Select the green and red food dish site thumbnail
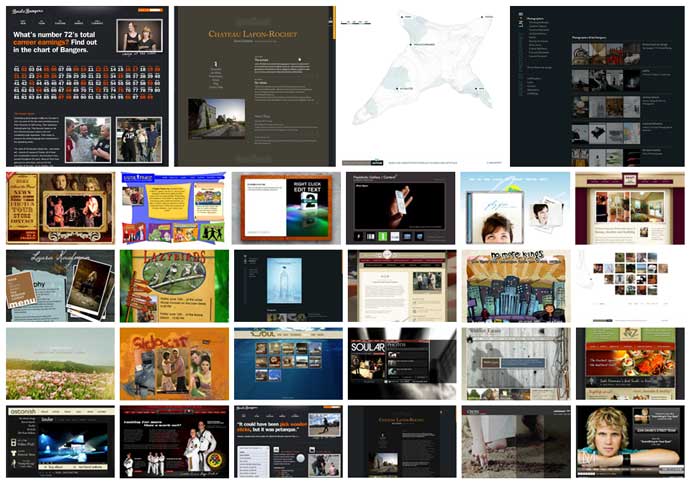The height and width of the screenshot is (483, 690). point(630,364)
